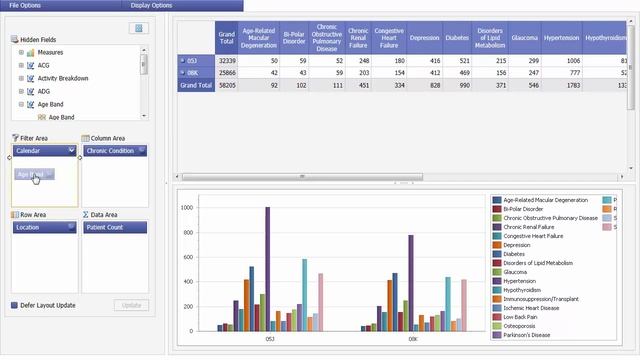Screen dimensions: 640x360
Task: Click the Bi-Polar Disorder column header
Action: (294, 38)
